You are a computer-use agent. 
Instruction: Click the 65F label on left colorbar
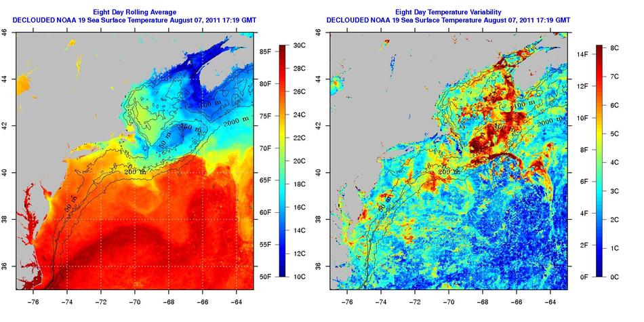(x=266, y=180)
